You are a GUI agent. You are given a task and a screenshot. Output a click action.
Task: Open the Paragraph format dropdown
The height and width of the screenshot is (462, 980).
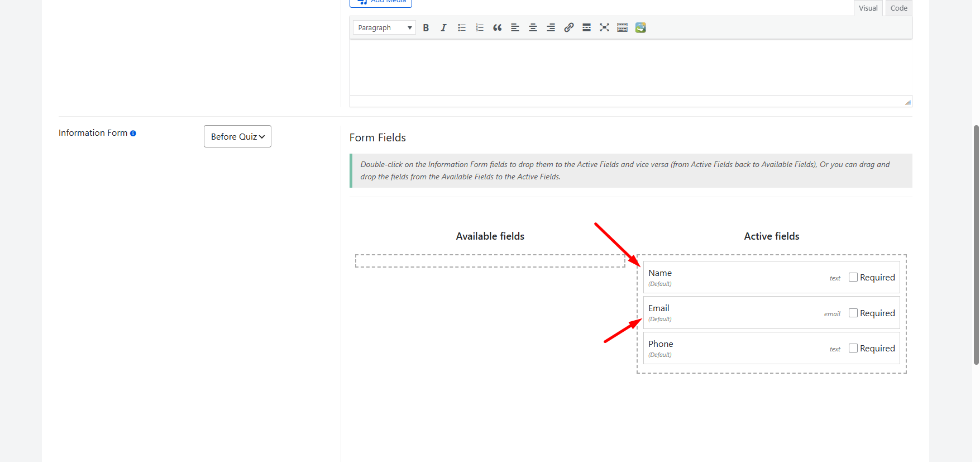[384, 28]
